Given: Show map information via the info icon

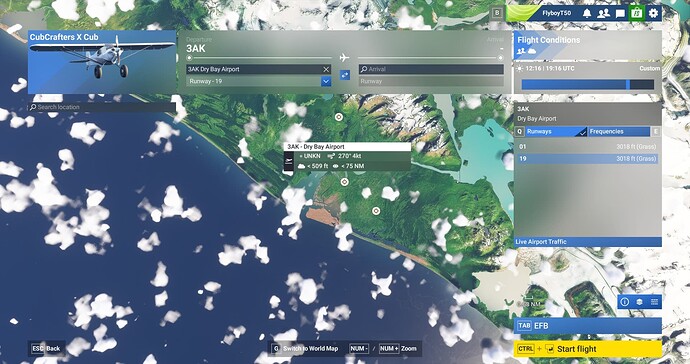Looking at the screenshot, I should [x=624, y=302].
